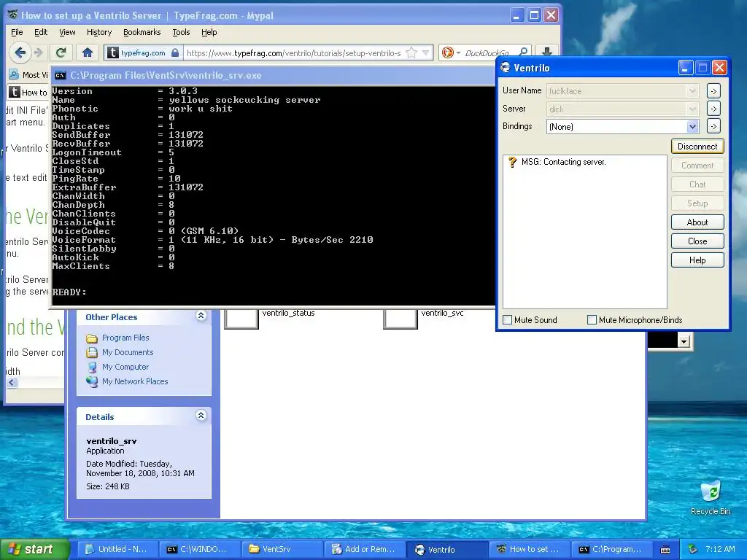Viewport: 747px width, 560px height.
Task: Open the View menu in Mypal
Action: pos(67,32)
